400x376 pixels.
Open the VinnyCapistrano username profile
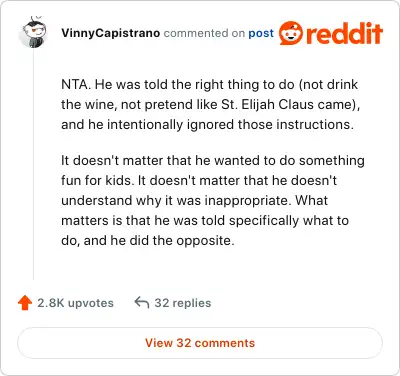[111, 33]
